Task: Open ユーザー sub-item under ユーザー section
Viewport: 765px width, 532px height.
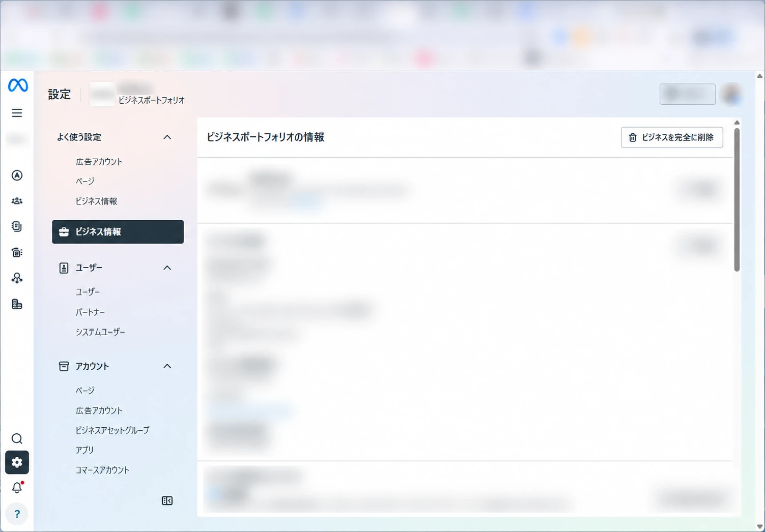Action: (88, 292)
